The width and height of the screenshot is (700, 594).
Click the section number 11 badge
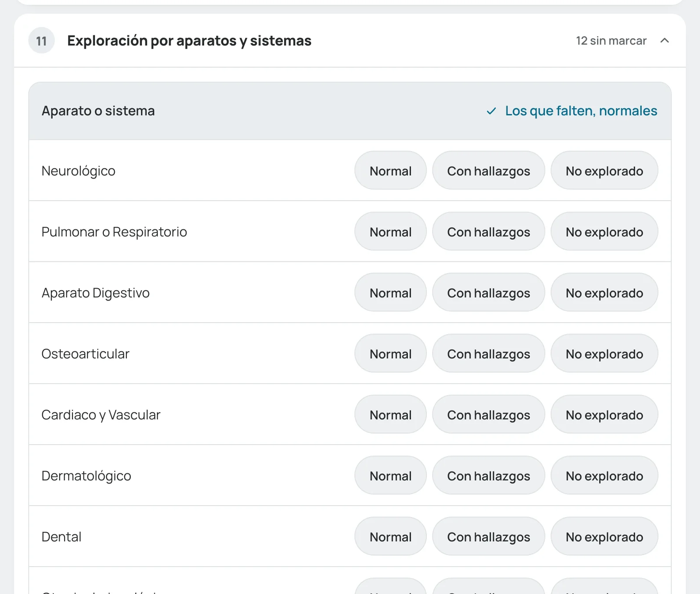tap(42, 41)
